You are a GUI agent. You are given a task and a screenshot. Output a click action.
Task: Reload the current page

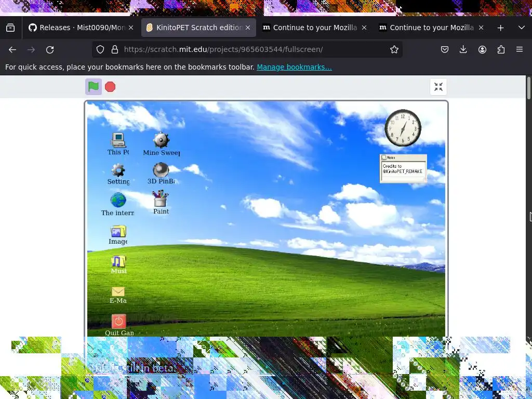pyautogui.click(x=50, y=49)
